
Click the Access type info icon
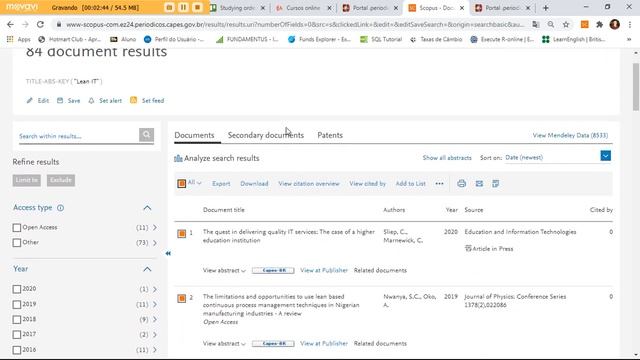(x=60, y=208)
